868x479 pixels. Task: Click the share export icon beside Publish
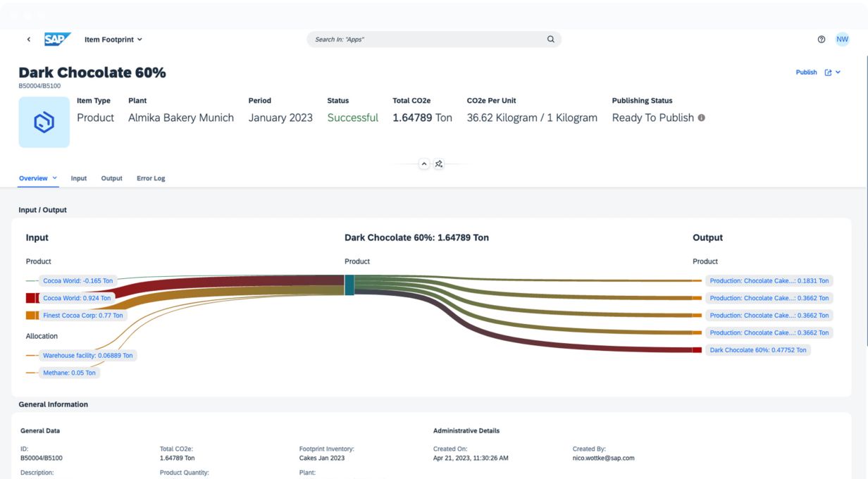(x=828, y=73)
